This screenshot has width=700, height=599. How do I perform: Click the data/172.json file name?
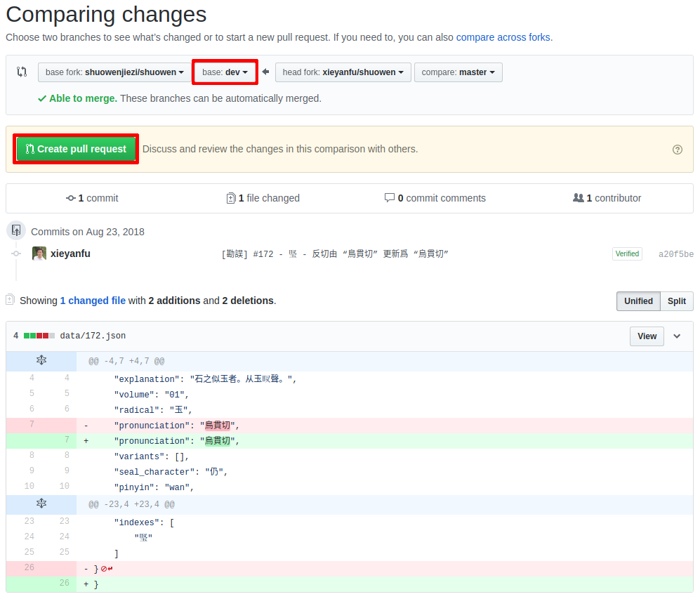93,336
